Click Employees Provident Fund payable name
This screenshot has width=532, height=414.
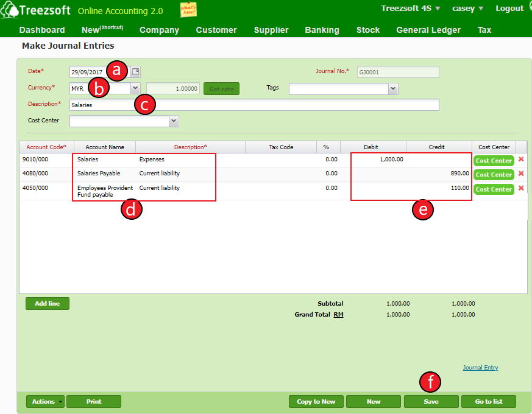105,191
